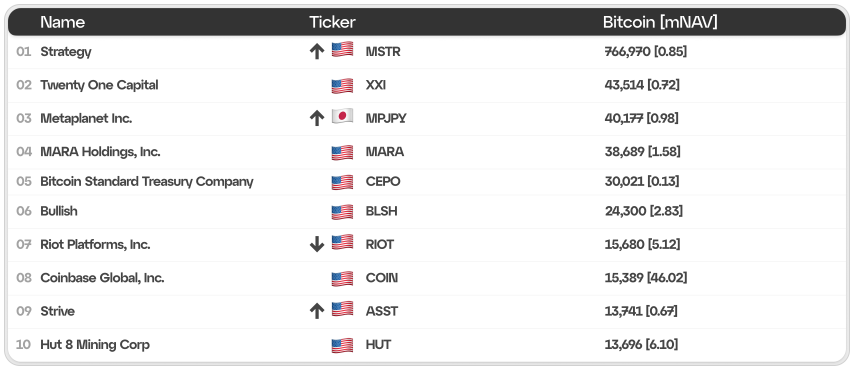Open Twenty One Capital company entry
This screenshot has height=370, width=854.
point(99,85)
